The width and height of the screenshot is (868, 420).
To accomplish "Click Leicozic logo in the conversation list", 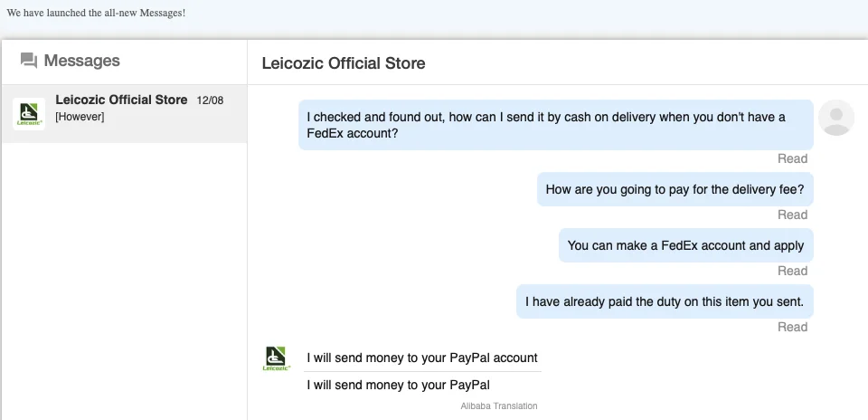I will click(x=29, y=114).
